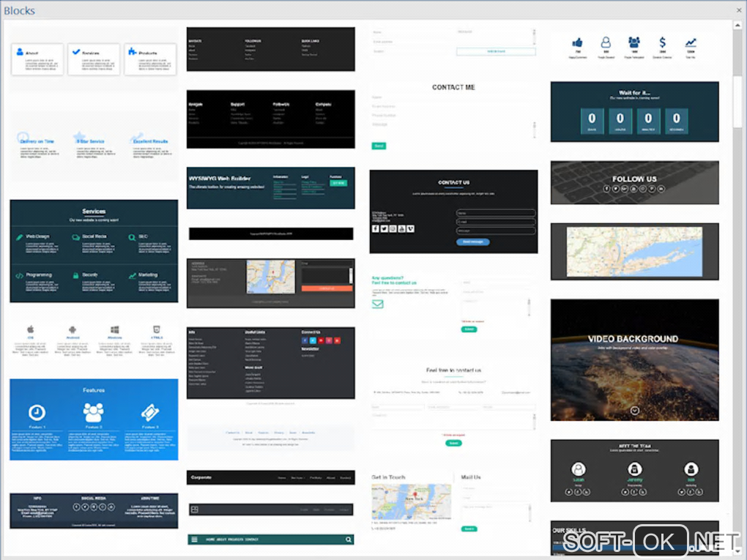Image resolution: width=747 pixels, height=560 pixels.
Task: Click the Apple logo in platforms block
Action: point(31,329)
